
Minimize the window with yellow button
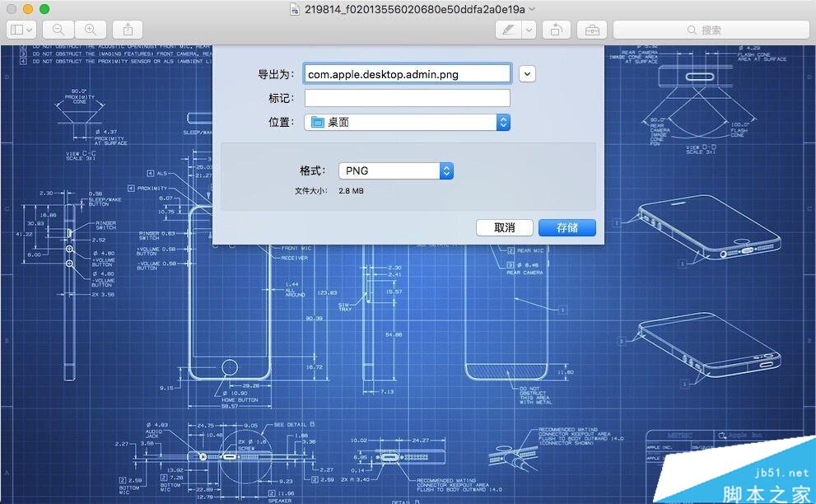coord(27,9)
